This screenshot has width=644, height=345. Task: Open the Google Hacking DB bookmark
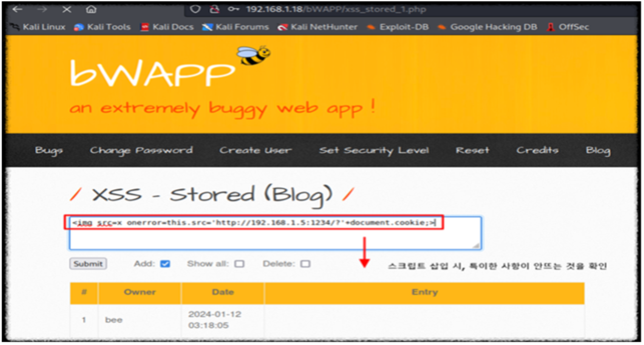click(x=488, y=27)
